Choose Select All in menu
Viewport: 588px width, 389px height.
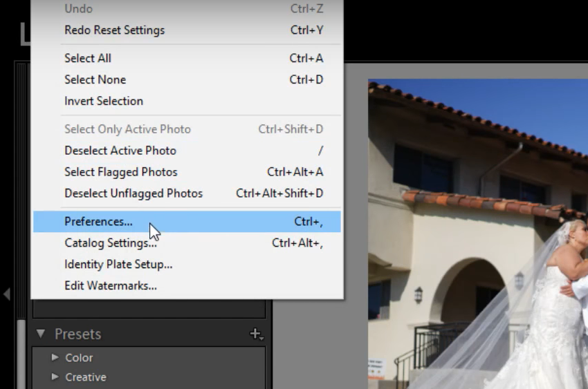pyautogui.click(x=187, y=58)
